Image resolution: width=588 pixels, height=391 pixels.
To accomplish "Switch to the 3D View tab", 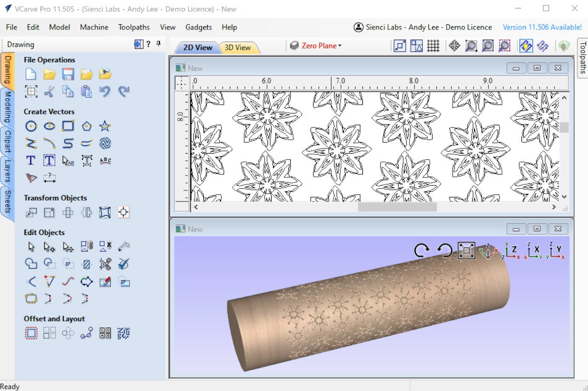I will tap(237, 46).
